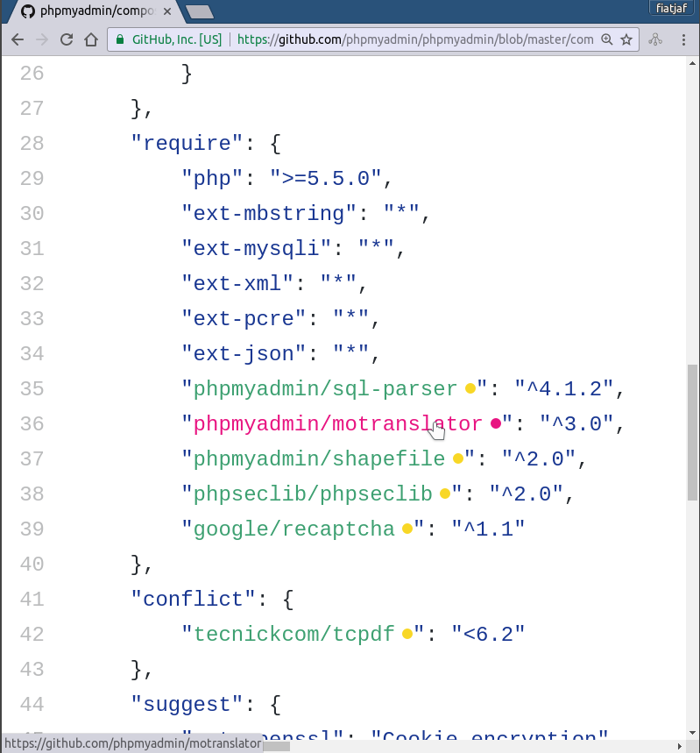The image size is (700, 753).
Task: Click the "ext-mysqli" key
Action: [x=256, y=249]
